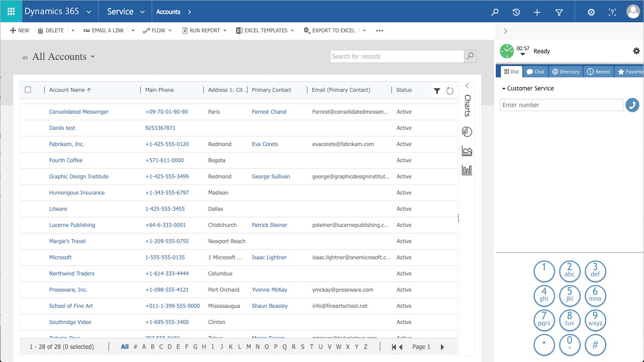Dial keypad digit 1

tap(544, 271)
